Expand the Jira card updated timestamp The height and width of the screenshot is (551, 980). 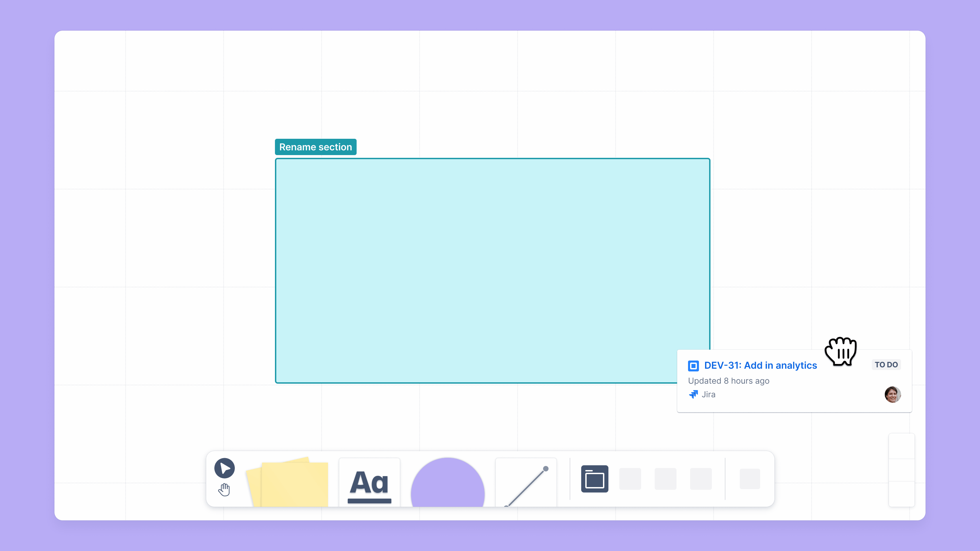(x=728, y=381)
